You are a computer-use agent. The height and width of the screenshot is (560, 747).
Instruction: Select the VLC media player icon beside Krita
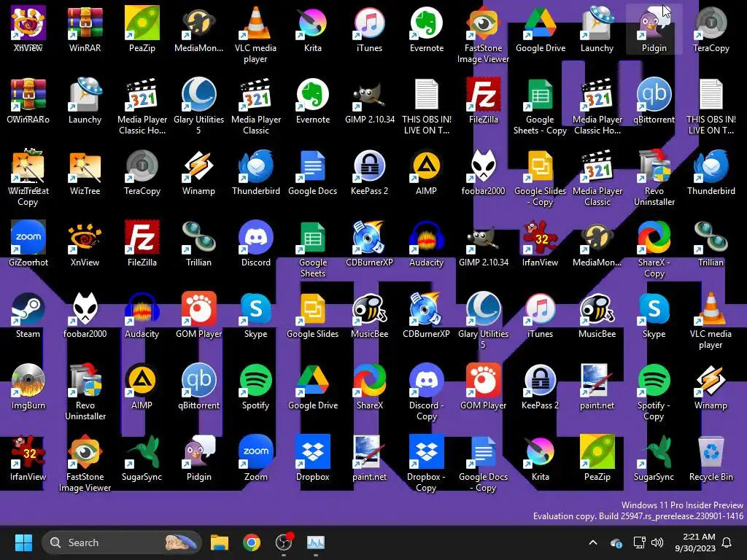[x=256, y=35]
